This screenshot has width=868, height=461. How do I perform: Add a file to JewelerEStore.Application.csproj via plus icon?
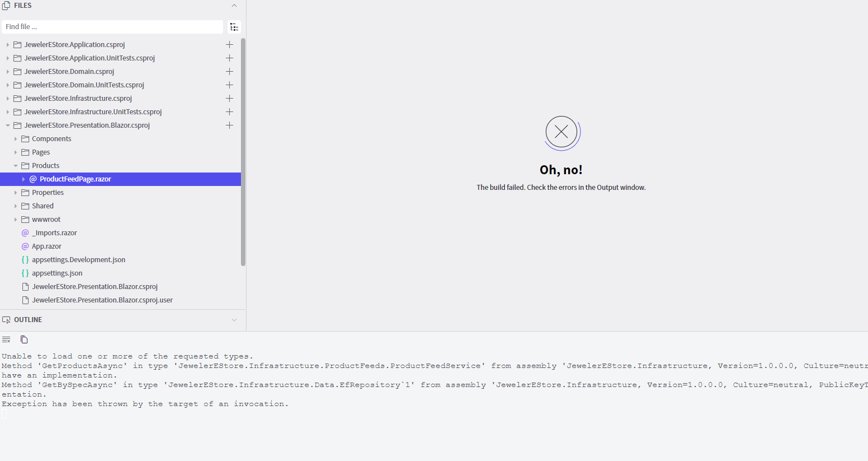pos(229,44)
